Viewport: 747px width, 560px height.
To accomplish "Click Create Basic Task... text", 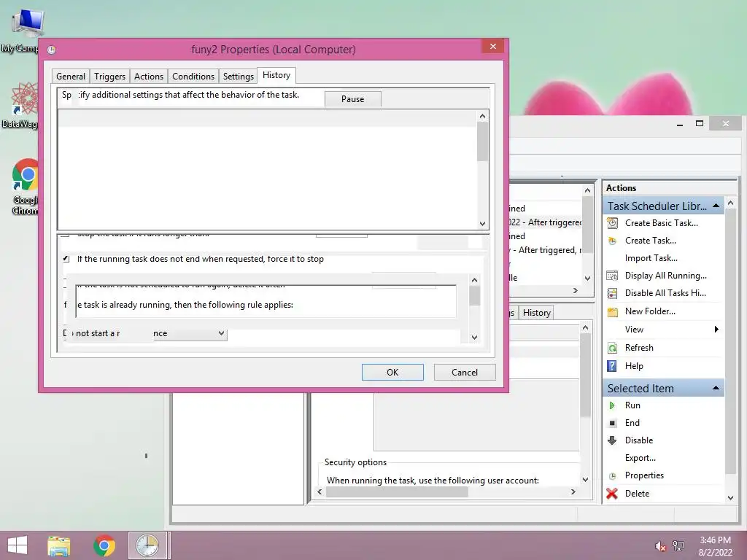I will [661, 223].
